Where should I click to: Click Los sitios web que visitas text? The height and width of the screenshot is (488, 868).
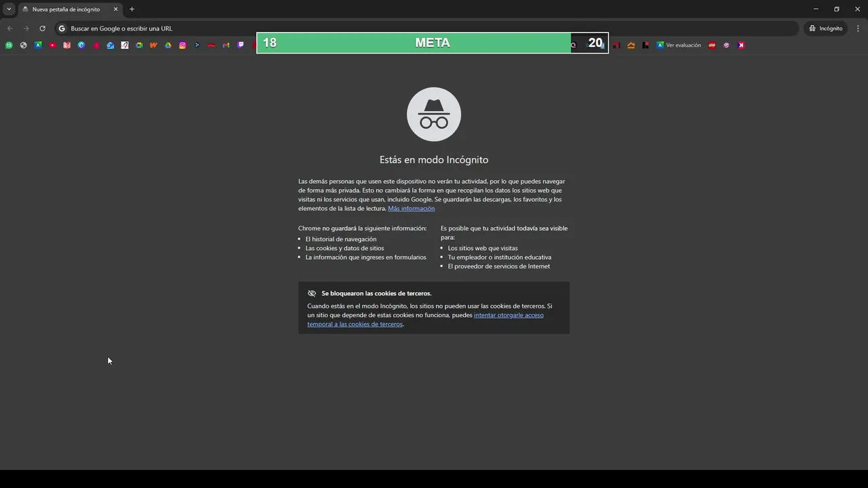pyautogui.click(x=482, y=248)
